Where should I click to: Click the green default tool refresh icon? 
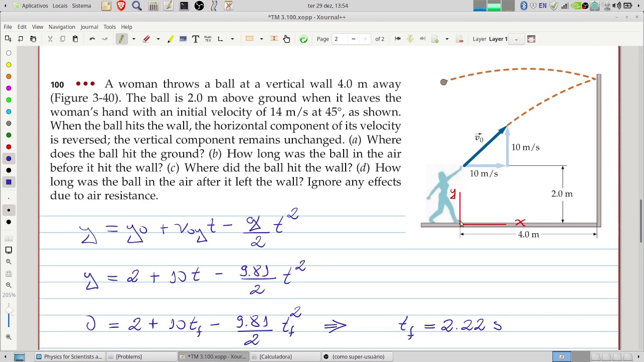point(303,39)
